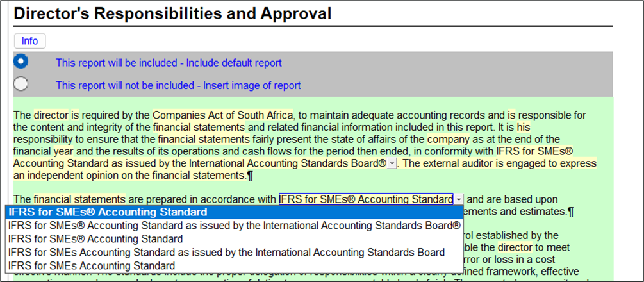This screenshot has width=644, height=282.
Task: Click the outlined accounting standard combo box field
Action: pyautogui.click(x=366, y=199)
